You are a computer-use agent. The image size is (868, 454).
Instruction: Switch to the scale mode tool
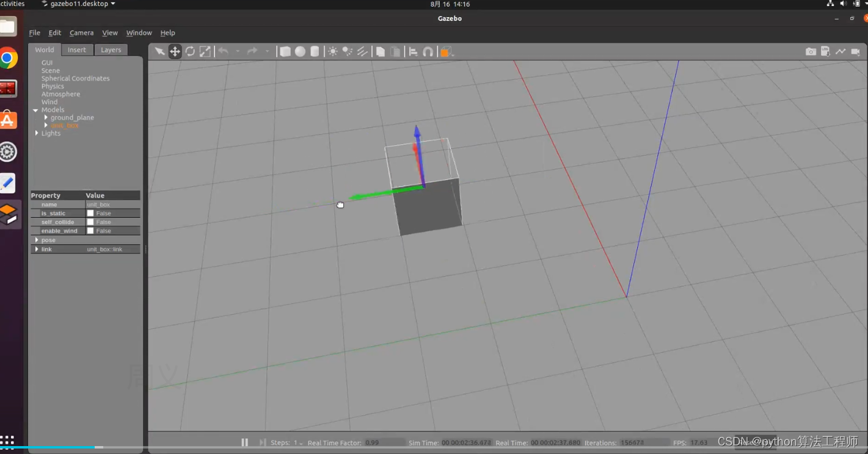pyautogui.click(x=205, y=52)
